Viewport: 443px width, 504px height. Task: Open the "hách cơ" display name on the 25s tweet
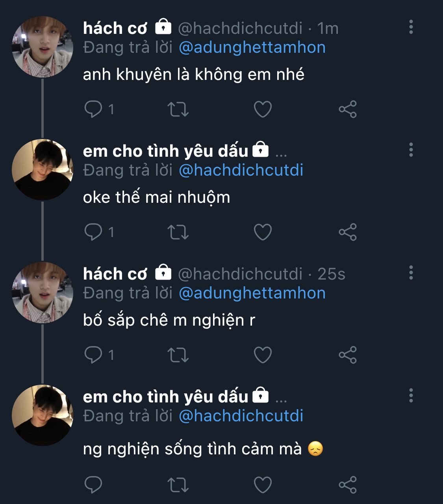(115, 274)
